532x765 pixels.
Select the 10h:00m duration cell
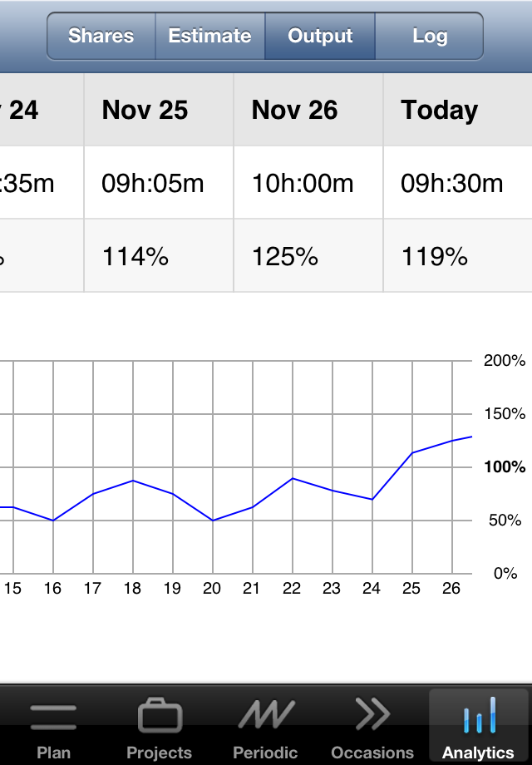coord(308,183)
